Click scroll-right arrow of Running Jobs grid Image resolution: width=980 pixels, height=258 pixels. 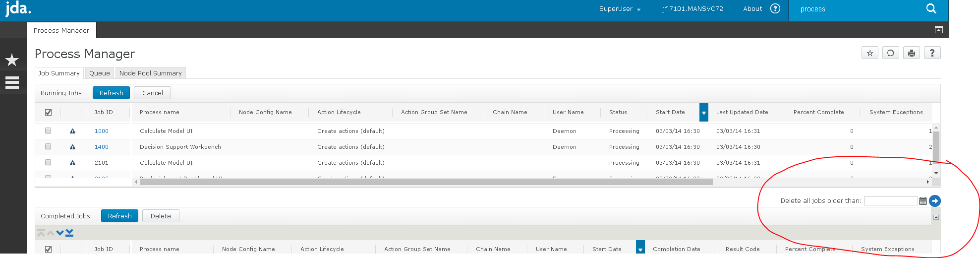pyautogui.click(x=927, y=182)
